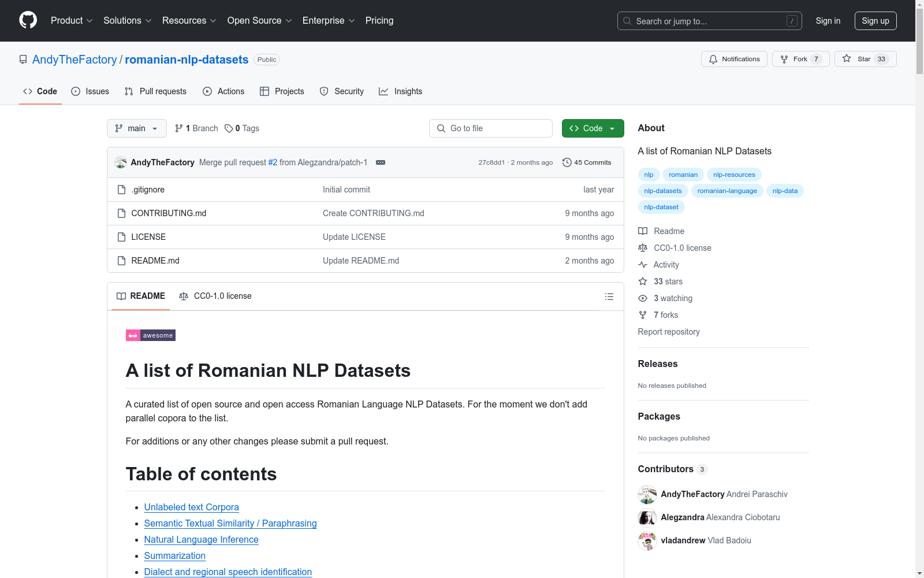Click the pulse icon beside Activity
924x578 pixels.
click(643, 265)
